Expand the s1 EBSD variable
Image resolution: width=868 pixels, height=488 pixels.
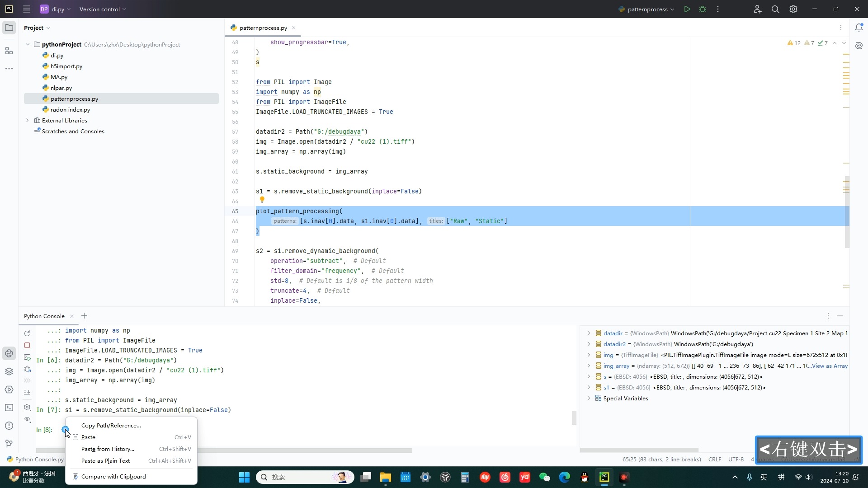(x=589, y=387)
